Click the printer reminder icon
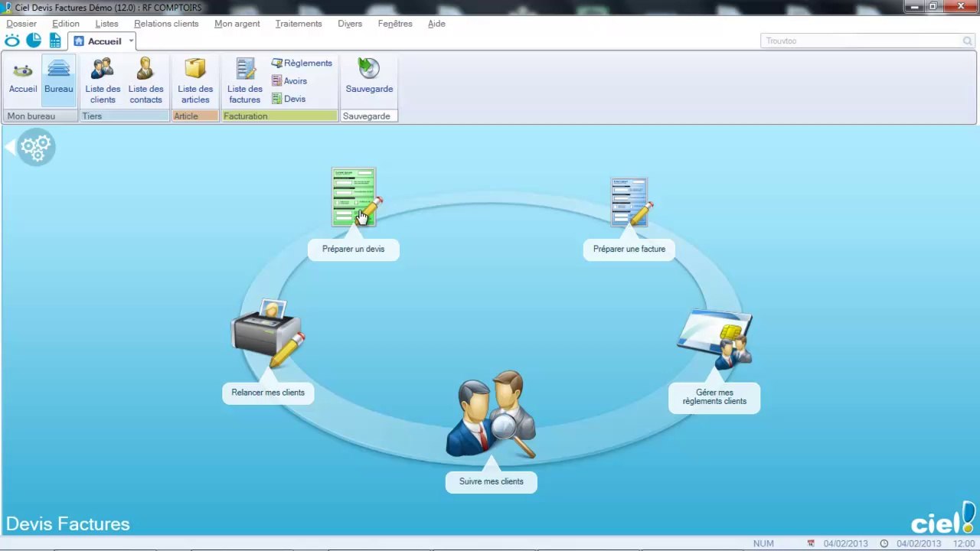Screen dimensions: 980x551 tap(268, 334)
